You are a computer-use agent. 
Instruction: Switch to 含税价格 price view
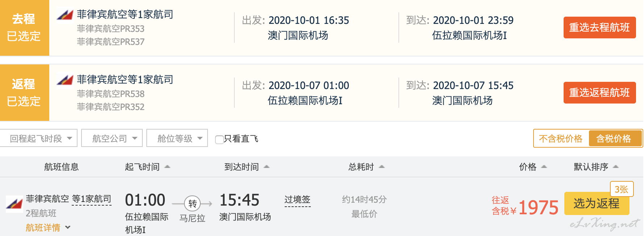pos(614,139)
